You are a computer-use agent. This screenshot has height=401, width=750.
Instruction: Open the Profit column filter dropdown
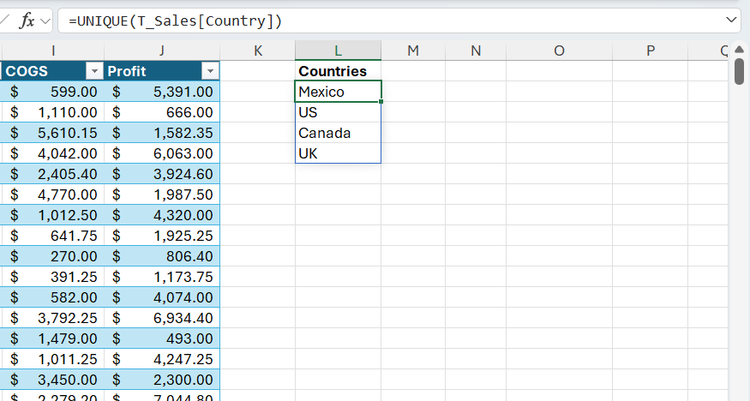[210, 71]
